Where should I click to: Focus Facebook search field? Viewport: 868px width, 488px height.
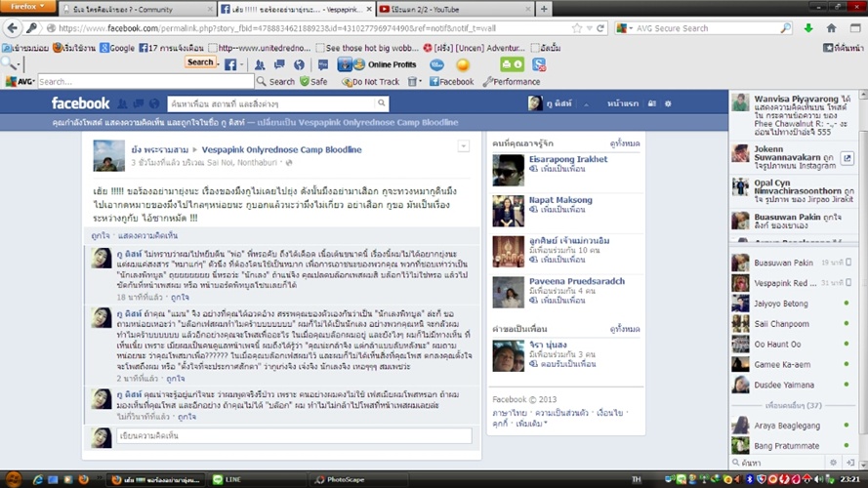tap(271, 103)
